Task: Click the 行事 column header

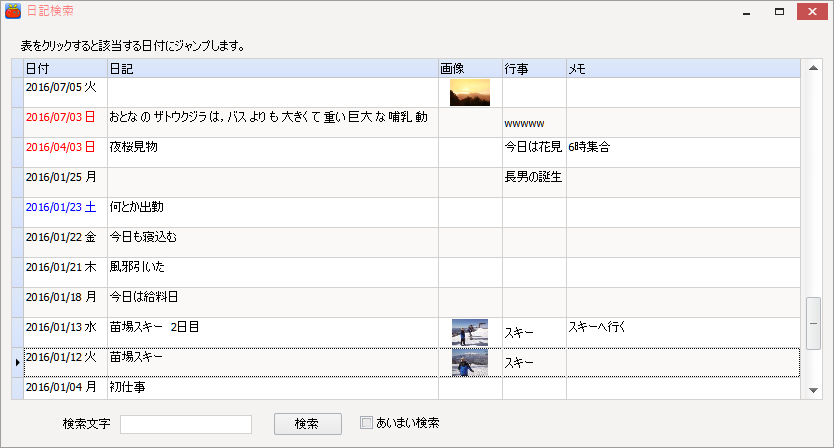Action: click(534, 69)
